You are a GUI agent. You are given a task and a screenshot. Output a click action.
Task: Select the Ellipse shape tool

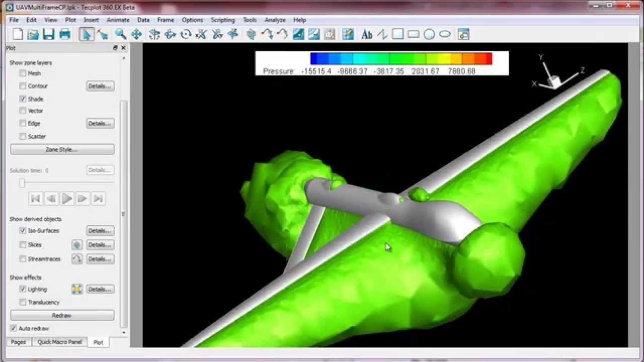(445, 34)
